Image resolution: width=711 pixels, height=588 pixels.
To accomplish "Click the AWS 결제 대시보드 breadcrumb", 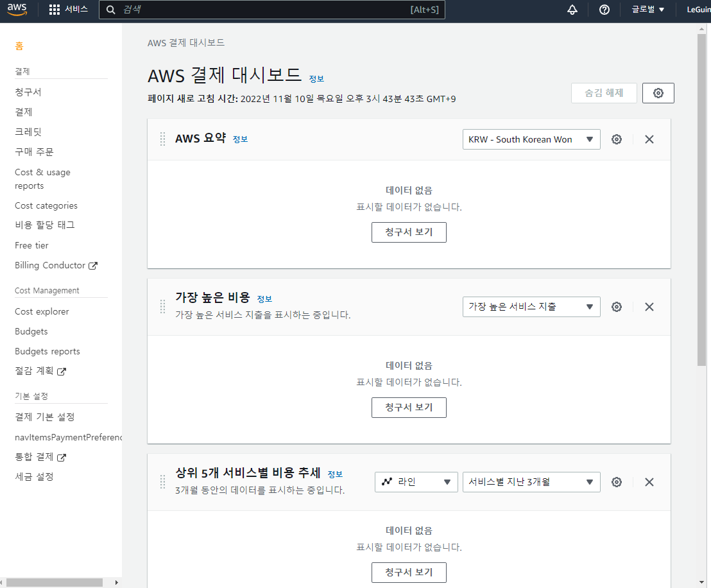I will tap(186, 42).
